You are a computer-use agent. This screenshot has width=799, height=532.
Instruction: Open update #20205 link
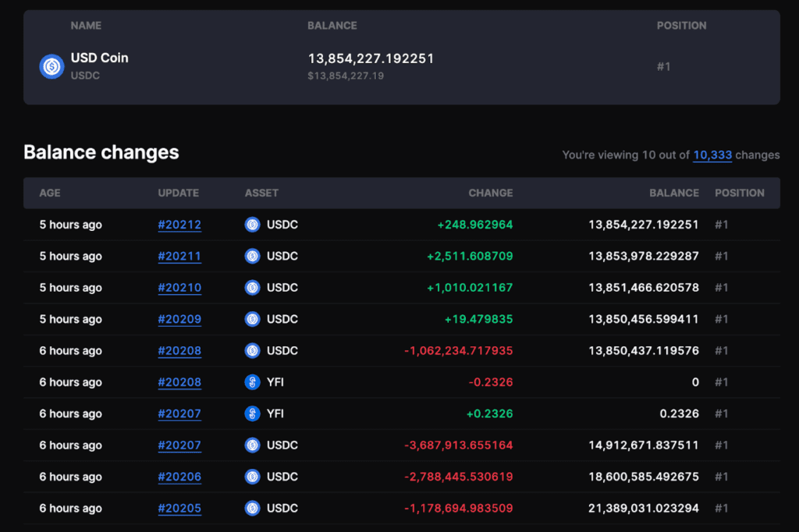coord(179,508)
